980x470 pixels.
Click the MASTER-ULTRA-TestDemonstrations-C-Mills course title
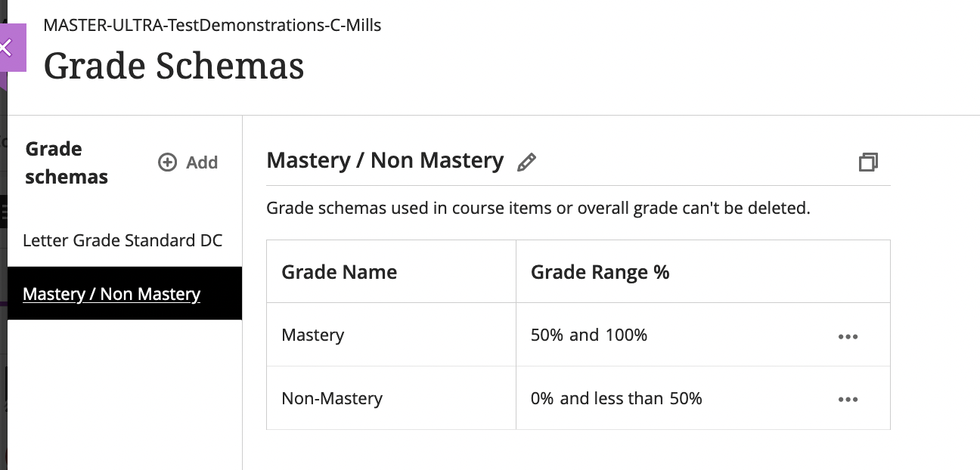(212, 25)
